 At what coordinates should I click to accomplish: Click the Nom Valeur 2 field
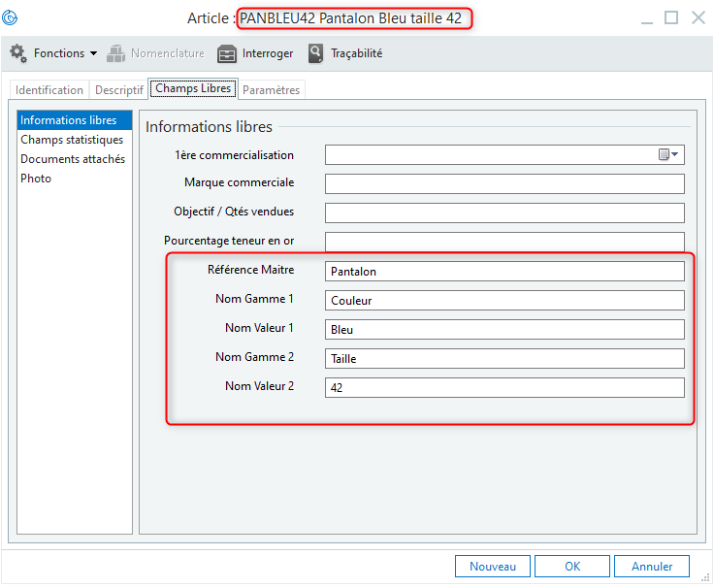[504, 388]
